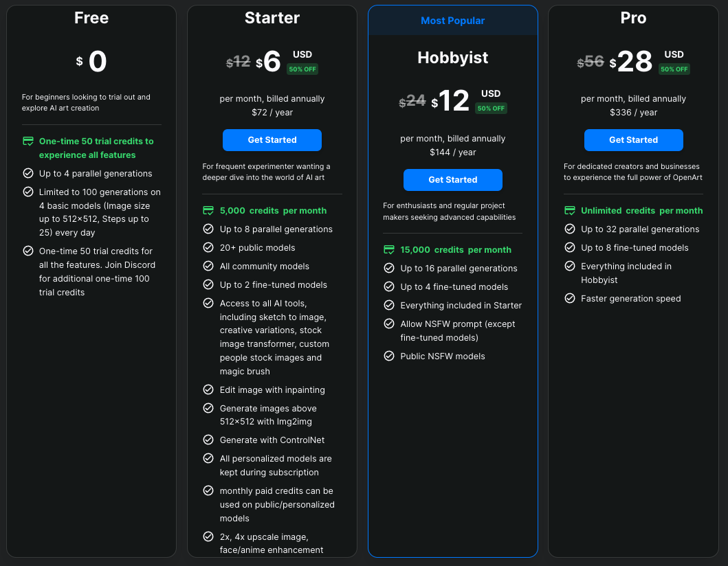Click credit card icon beside 5,000 credits
Image resolution: width=728 pixels, height=566 pixels.
coord(208,211)
